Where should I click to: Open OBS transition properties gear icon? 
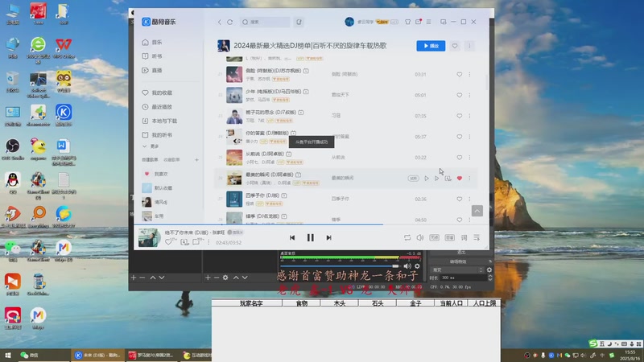(x=489, y=269)
